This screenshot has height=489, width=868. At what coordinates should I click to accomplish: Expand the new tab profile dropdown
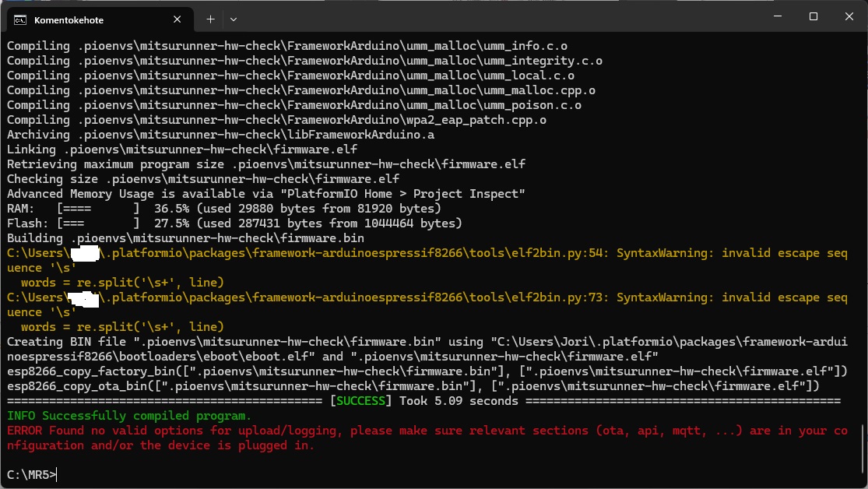pyautogui.click(x=234, y=19)
